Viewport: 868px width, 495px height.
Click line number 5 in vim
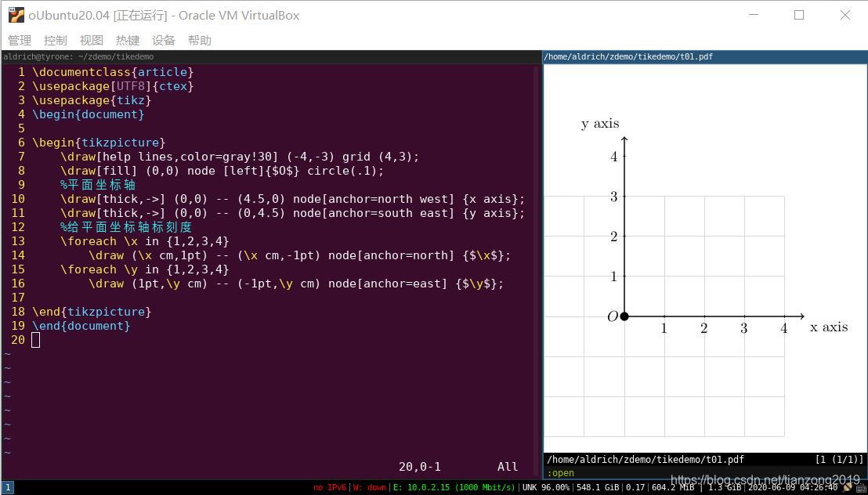(x=21, y=128)
